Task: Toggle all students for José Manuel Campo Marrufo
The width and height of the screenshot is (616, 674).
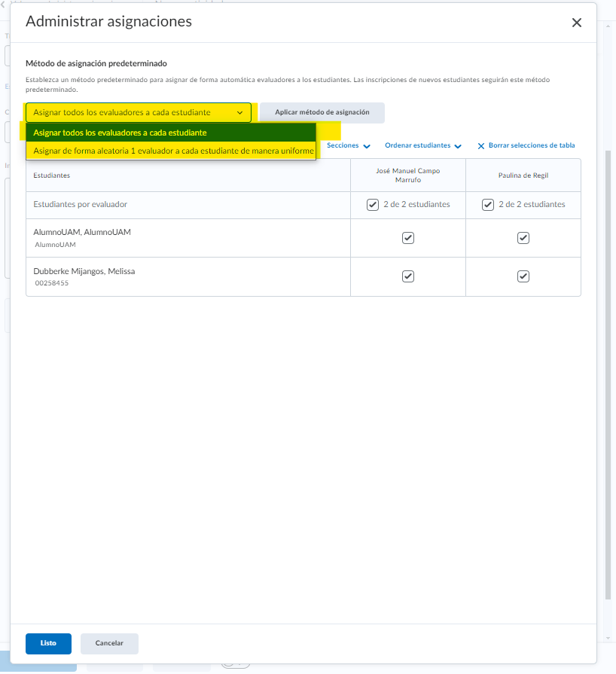Action: pos(373,205)
